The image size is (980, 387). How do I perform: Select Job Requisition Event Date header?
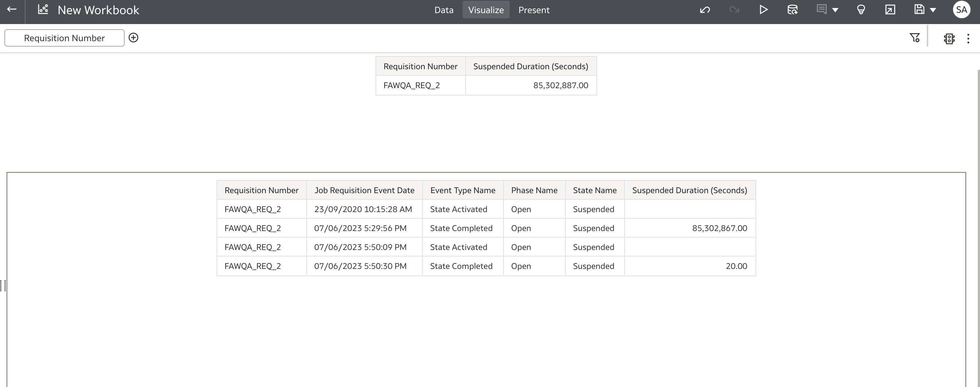364,190
